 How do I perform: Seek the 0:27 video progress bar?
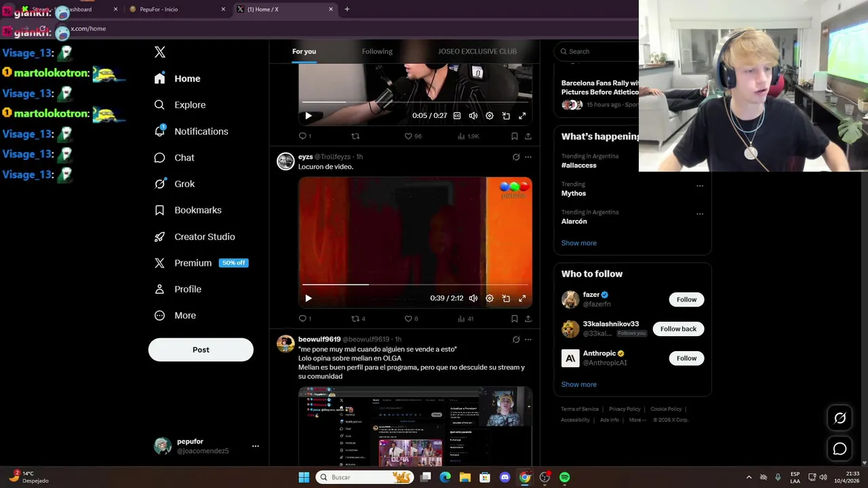coord(415,102)
